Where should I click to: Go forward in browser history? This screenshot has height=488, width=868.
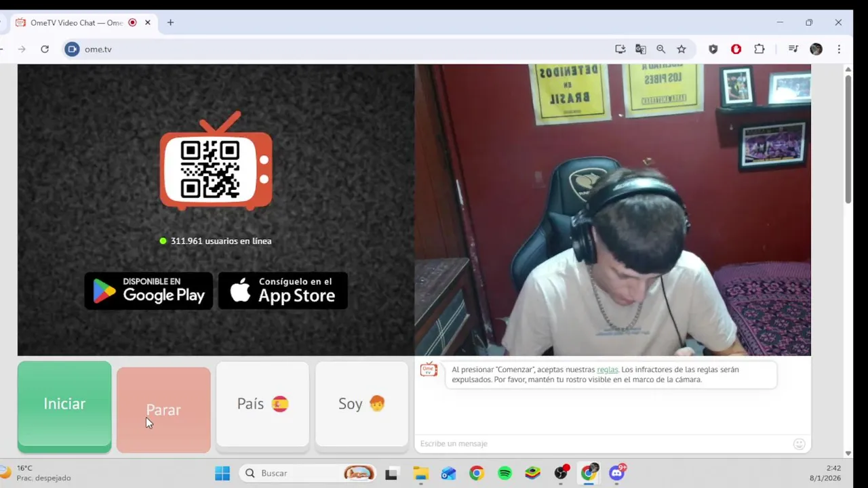(x=22, y=49)
